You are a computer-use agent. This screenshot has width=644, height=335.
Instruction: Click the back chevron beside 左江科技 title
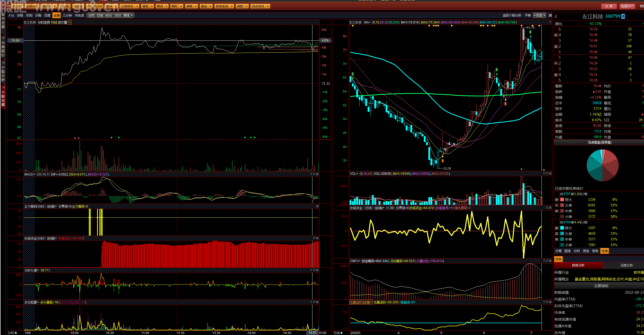tap(556, 16)
